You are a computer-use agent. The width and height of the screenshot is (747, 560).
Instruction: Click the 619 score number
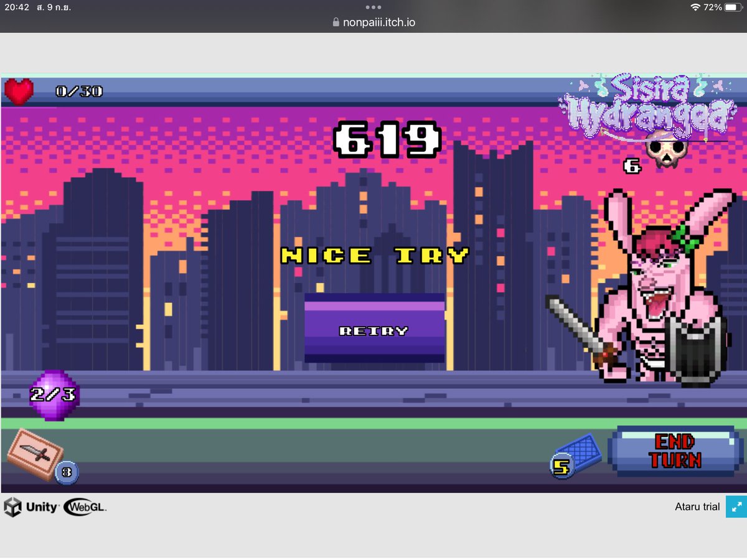[x=387, y=139]
